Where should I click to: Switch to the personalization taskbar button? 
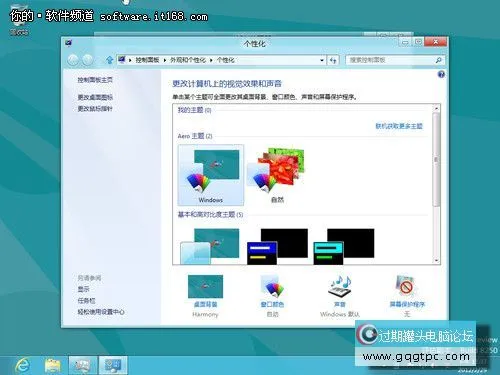(113, 365)
